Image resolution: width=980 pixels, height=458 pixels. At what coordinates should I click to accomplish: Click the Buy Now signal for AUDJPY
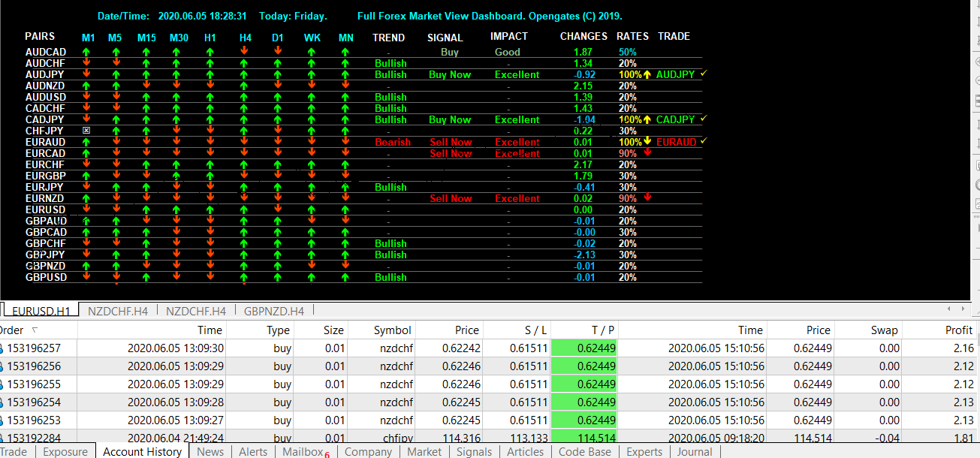point(450,75)
